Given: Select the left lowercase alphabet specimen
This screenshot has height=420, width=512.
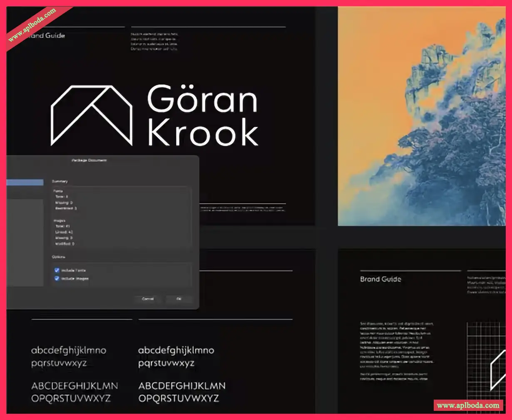Looking at the screenshot, I should tap(69, 356).
